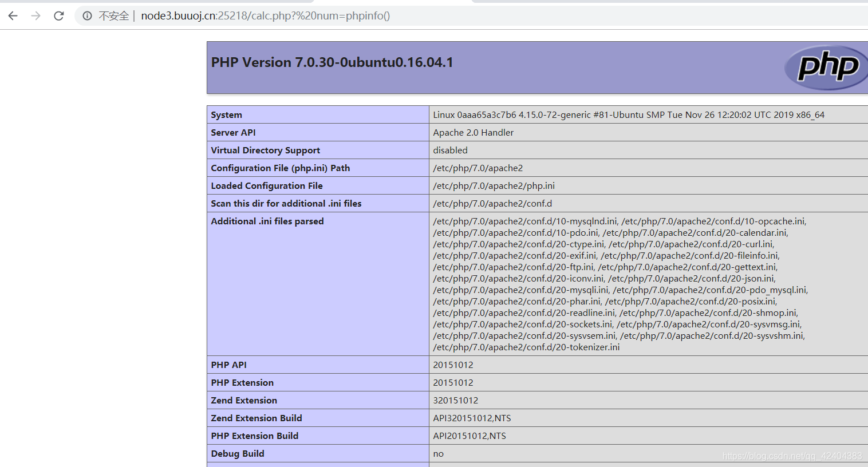
Task: Select the 10-mysqlnd.ini entry
Action: (x=525, y=221)
